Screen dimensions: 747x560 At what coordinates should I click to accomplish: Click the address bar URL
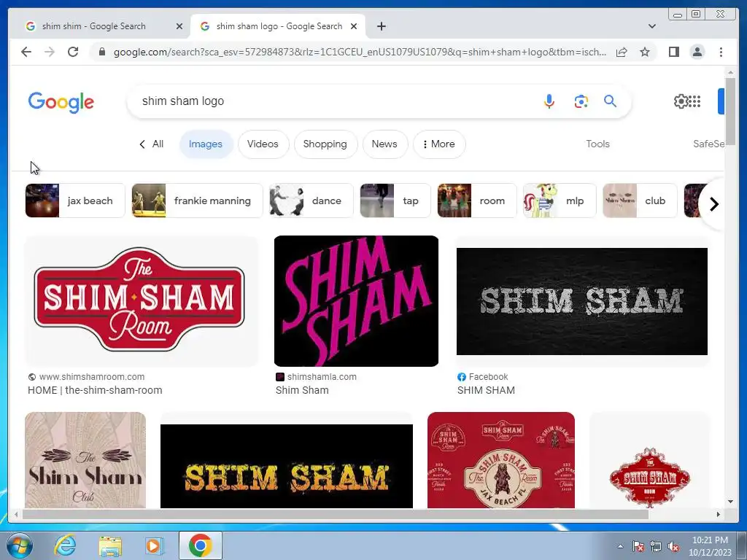(x=360, y=52)
